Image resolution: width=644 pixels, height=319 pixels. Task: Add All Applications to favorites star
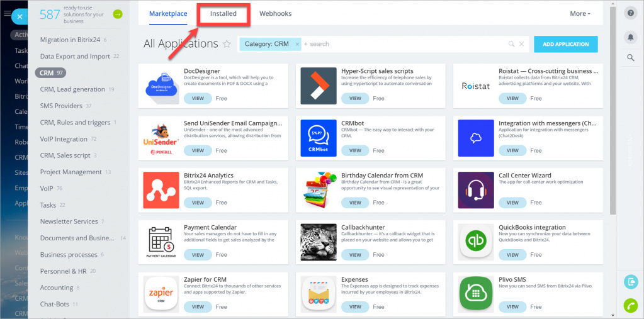click(x=227, y=44)
